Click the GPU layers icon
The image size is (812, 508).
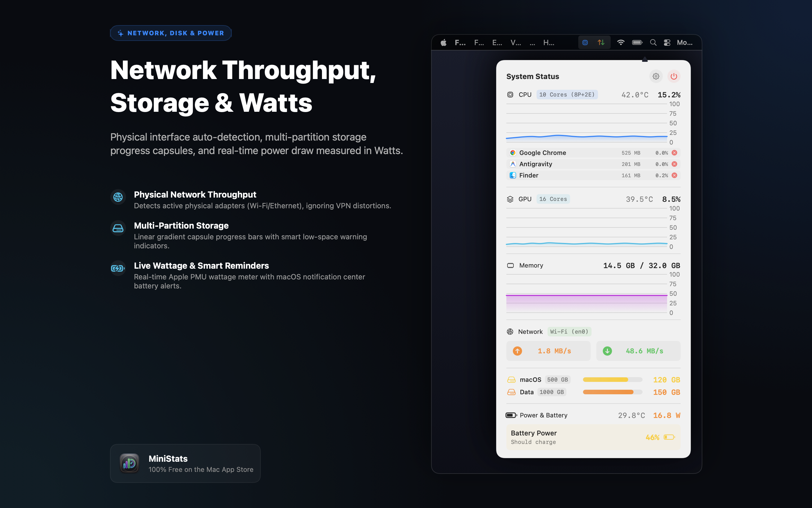[x=510, y=199]
